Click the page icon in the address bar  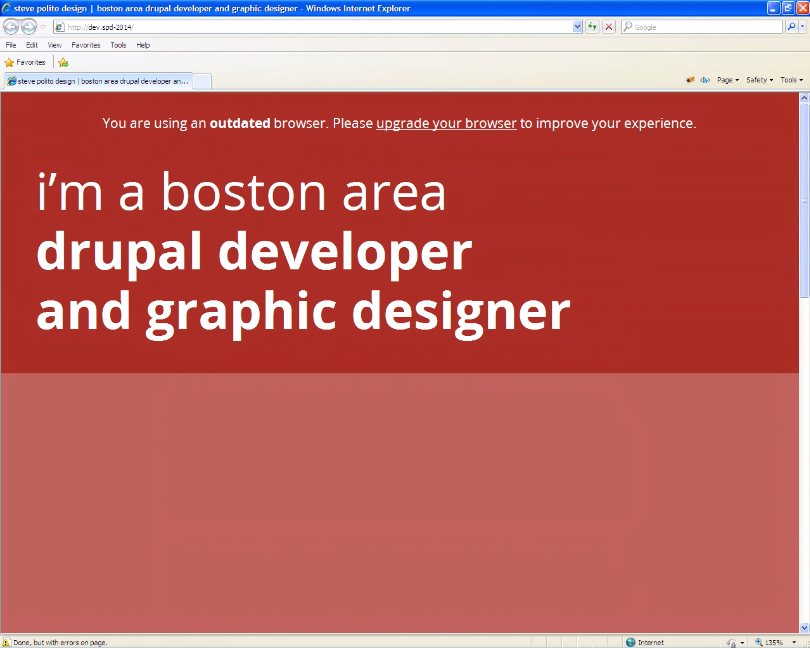[60, 27]
